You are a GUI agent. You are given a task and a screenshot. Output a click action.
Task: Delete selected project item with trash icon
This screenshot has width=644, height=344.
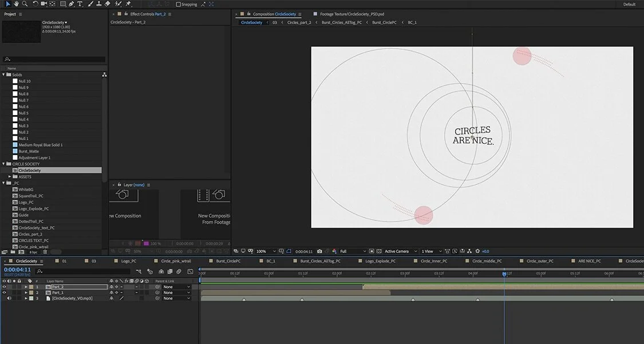pos(45,252)
